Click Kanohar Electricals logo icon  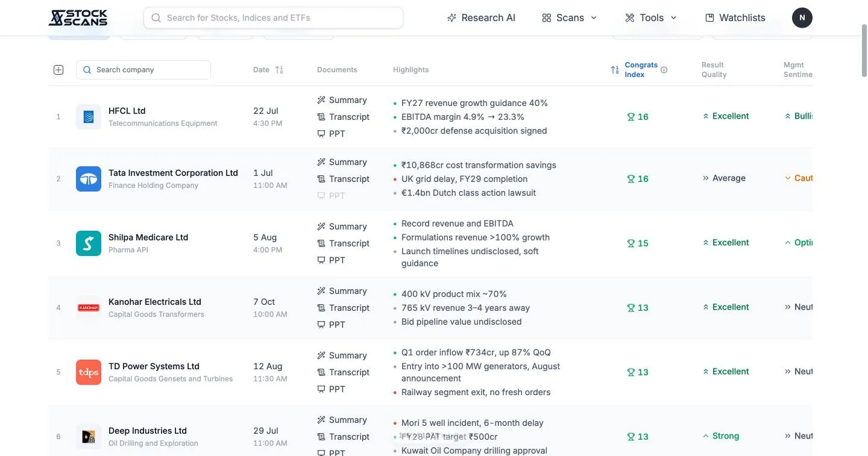coord(89,308)
